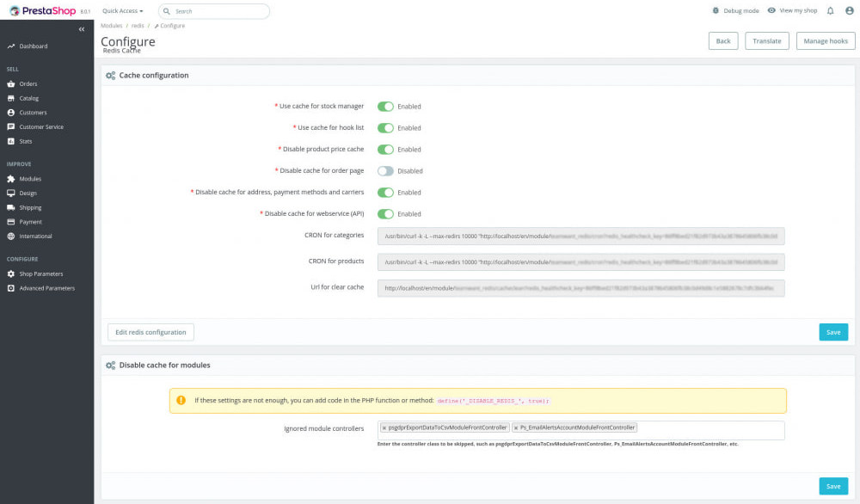Click the Orders basket icon
This screenshot has width=860, height=504.
pyautogui.click(x=11, y=84)
